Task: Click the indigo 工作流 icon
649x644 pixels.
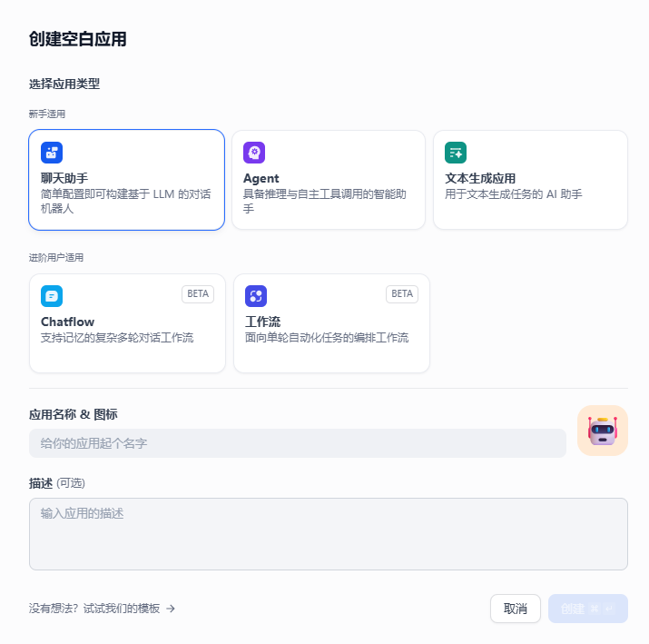Action: click(256, 296)
